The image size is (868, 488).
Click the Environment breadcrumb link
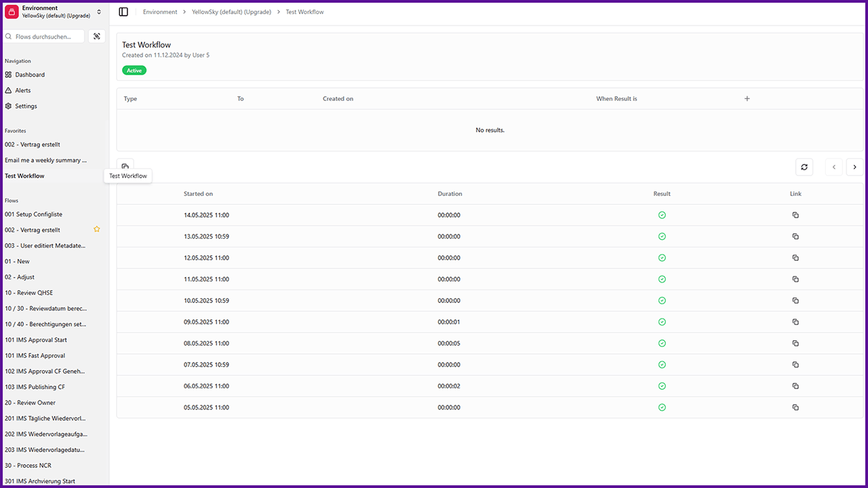160,12
